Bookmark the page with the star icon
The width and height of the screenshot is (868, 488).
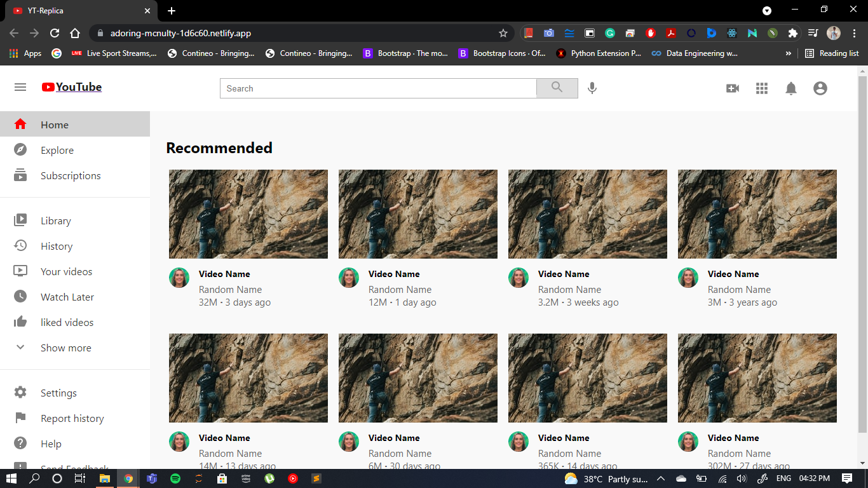[x=503, y=33]
